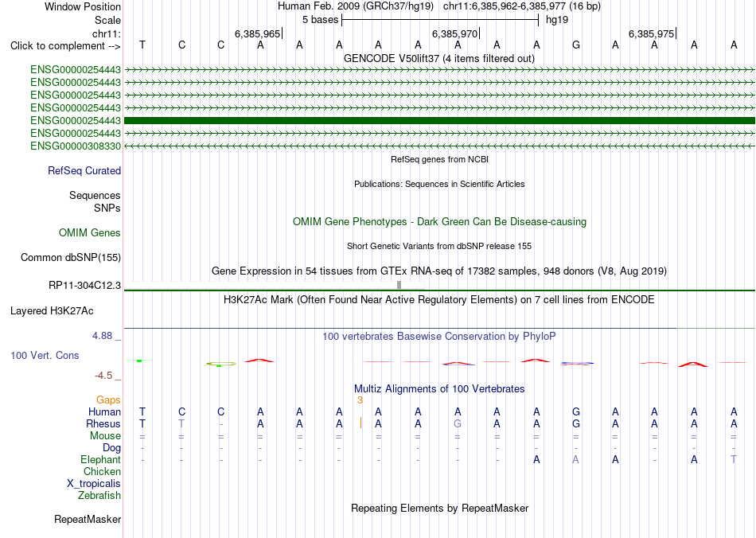
Task: Click the 6,385,975 ruler coordinate
Action: coord(651,33)
